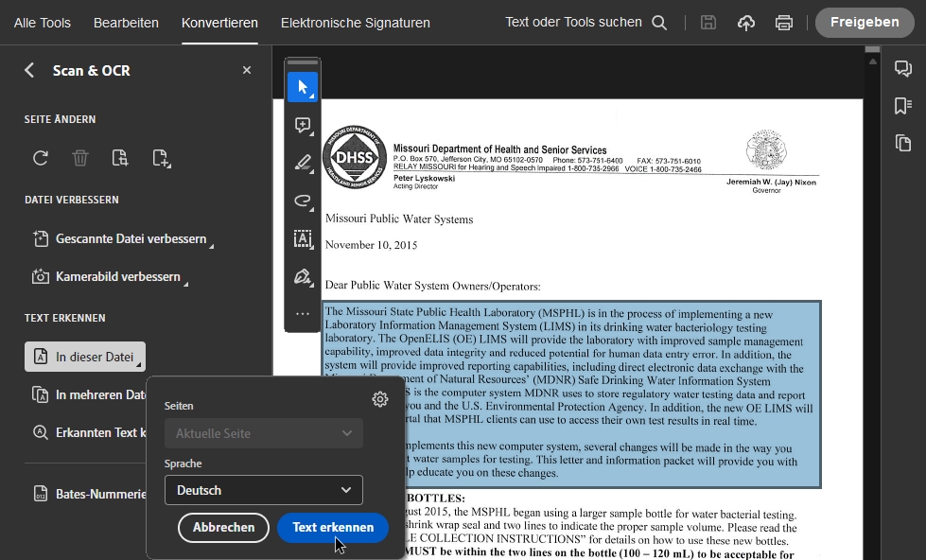926x560 pixels.
Task: Open Elektronische Signaturen menu
Action: [x=355, y=22]
